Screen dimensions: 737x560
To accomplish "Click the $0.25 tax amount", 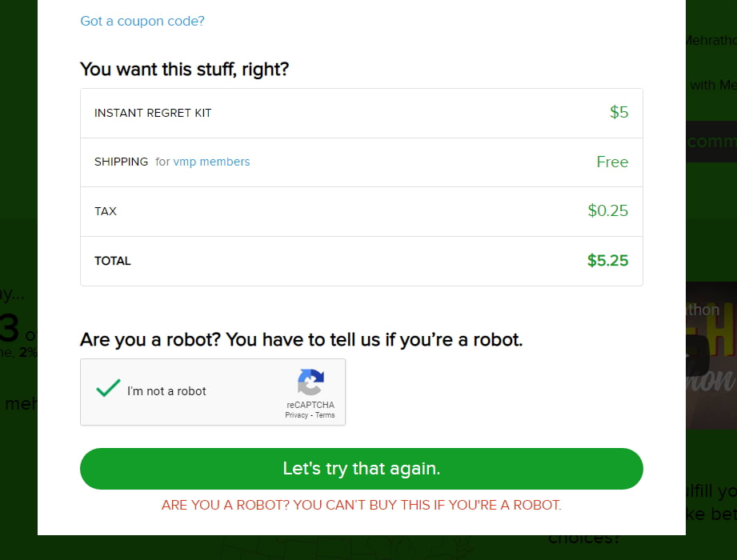I will point(607,211).
